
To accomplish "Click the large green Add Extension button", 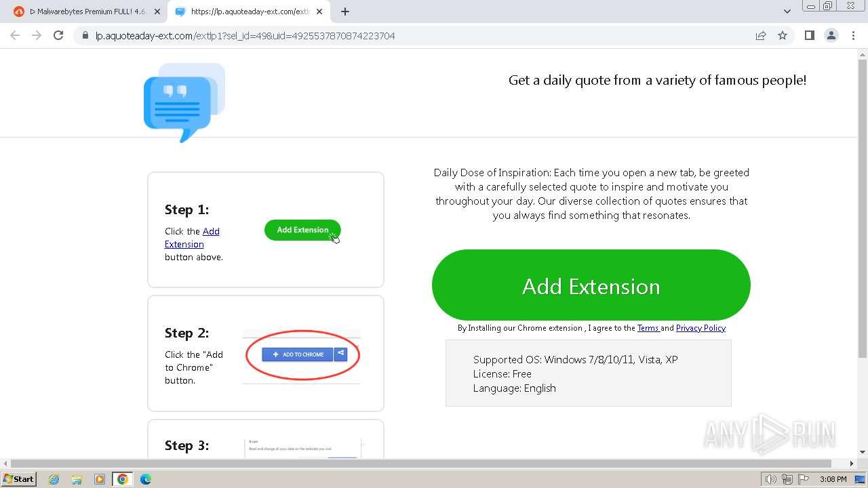I will coord(591,285).
